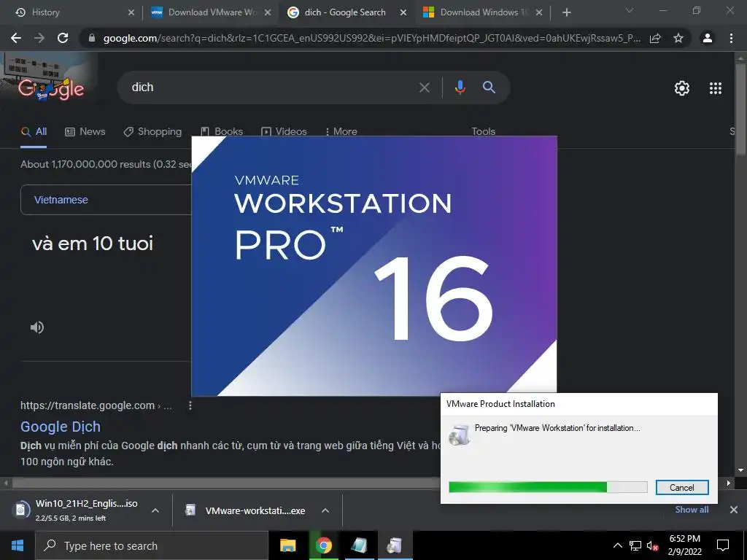Open the Google Dịch result link

coord(61,427)
